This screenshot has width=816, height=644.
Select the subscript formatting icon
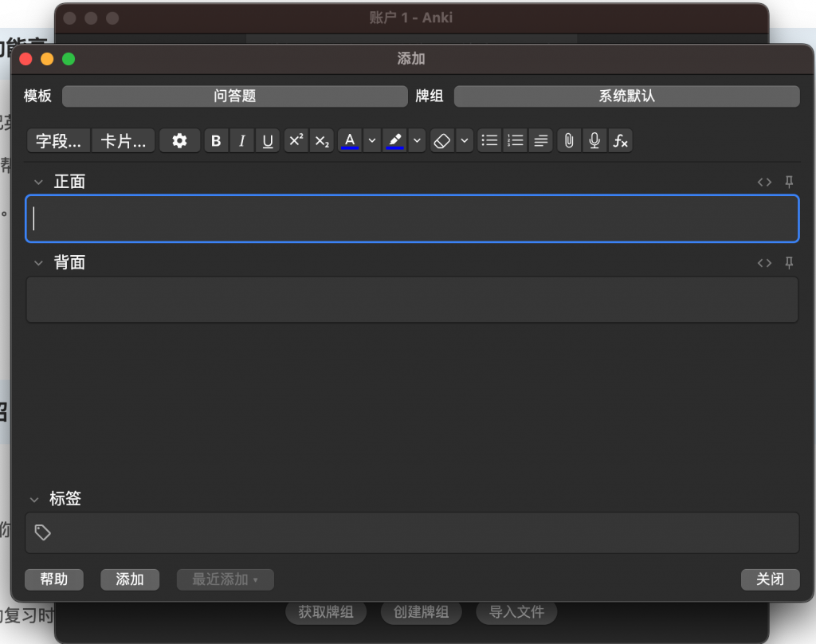[x=321, y=140]
